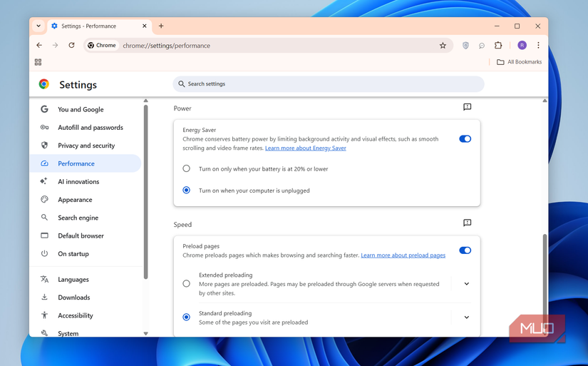Open Chrome three-dot menu
This screenshot has width=588, height=366.
(538, 46)
